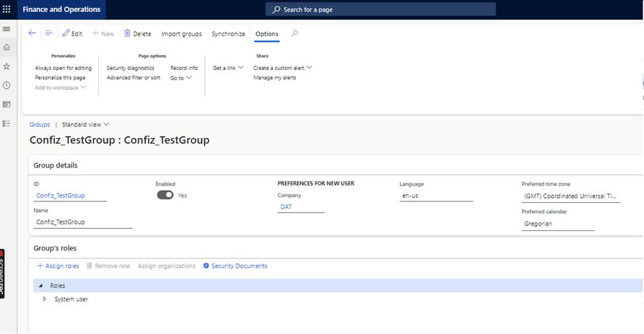This screenshot has width=644, height=334.
Task: Open Modules list icon in the sidebar
Action: (x=7, y=123)
